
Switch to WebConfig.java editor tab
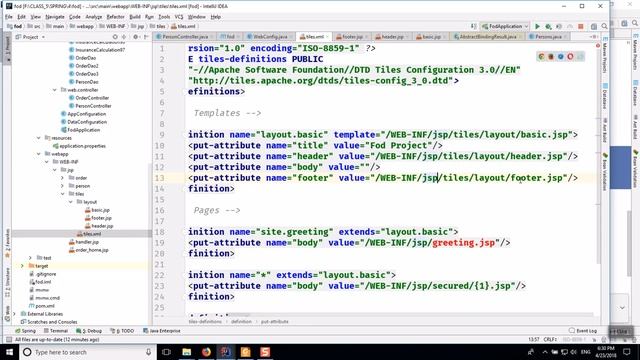coord(270,37)
